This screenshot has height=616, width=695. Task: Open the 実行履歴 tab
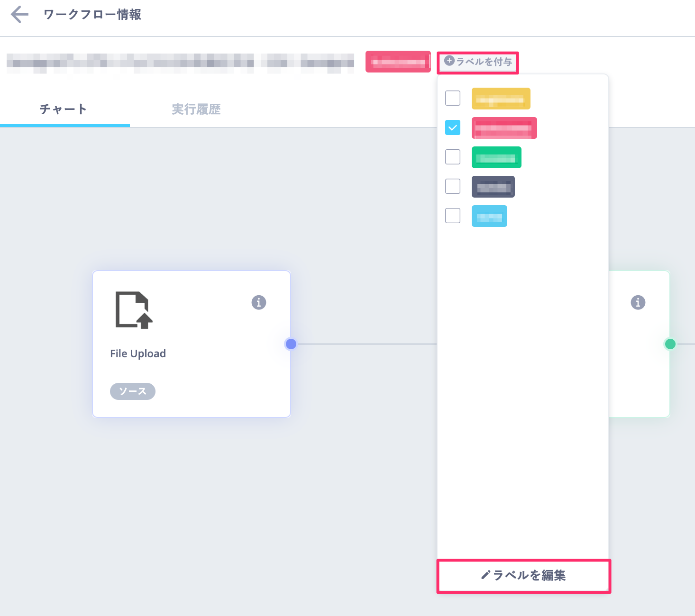coord(196,109)
